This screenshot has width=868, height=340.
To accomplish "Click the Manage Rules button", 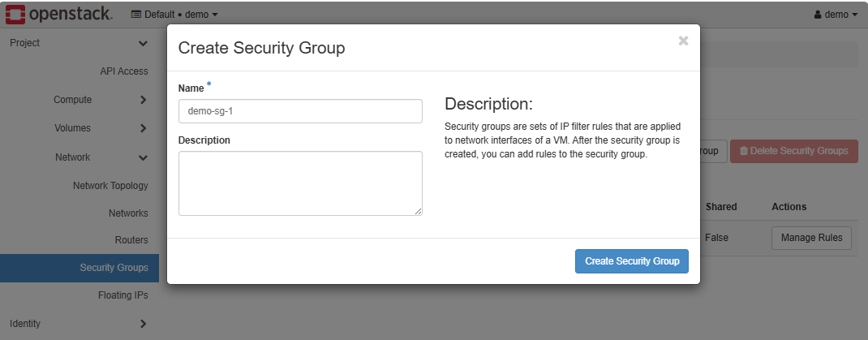I will [811, 239].
